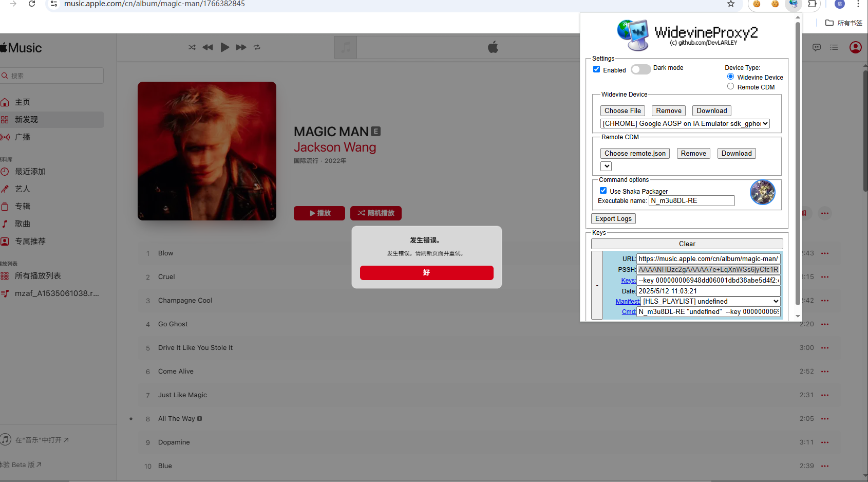868x482 pixels.
Task: Open more options for track Blow
Action: [x=825, y=253]
